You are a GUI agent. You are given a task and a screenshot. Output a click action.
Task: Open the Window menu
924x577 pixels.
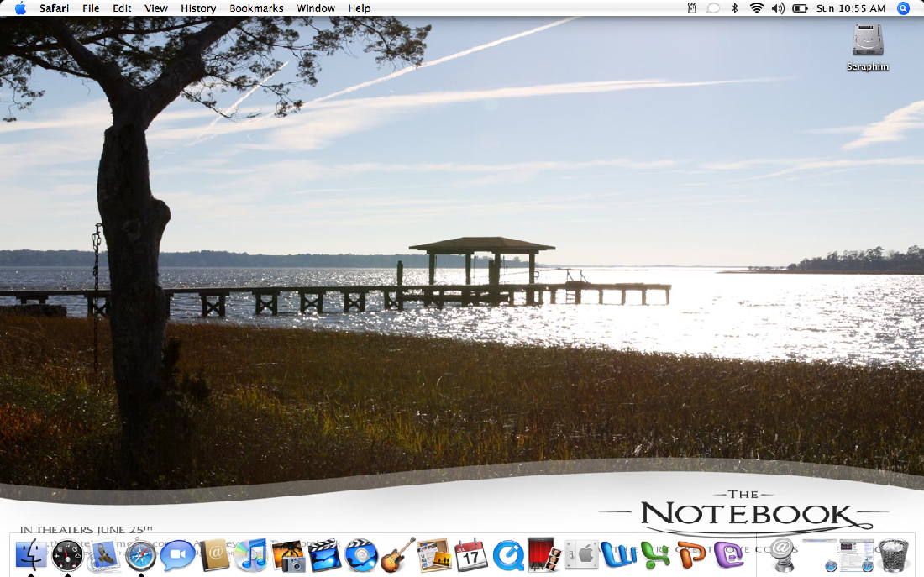316,8
